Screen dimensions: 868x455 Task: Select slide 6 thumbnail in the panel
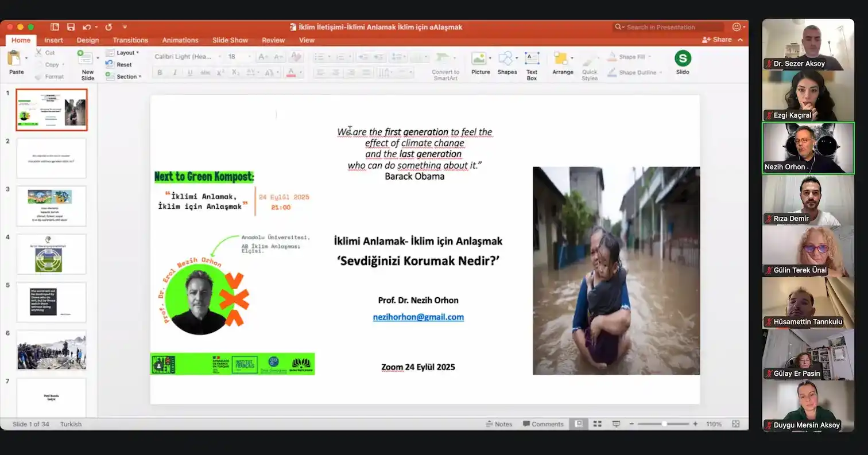click(51, 350)
